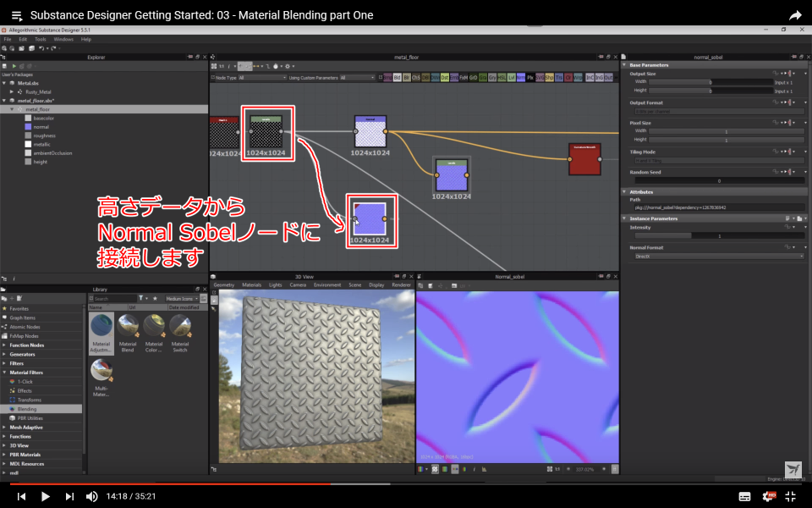This screenshot has width=812, height=508.
Task: Open the Renderer menu in 3D View
Action: pyautogui.click(x=401, y=285)
